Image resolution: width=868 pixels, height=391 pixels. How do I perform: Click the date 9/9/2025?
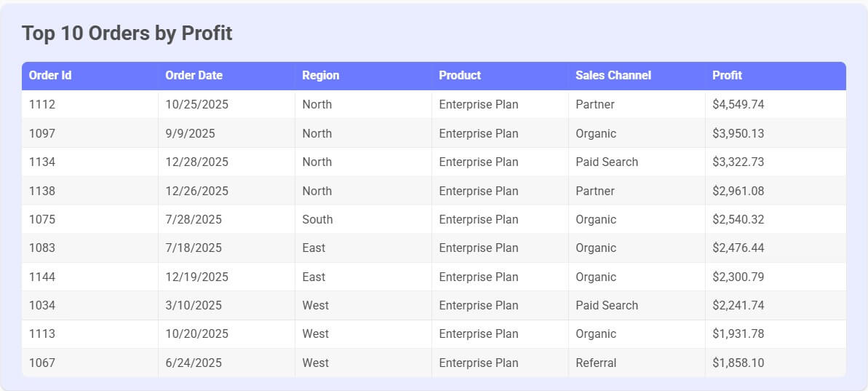[191, 133]
